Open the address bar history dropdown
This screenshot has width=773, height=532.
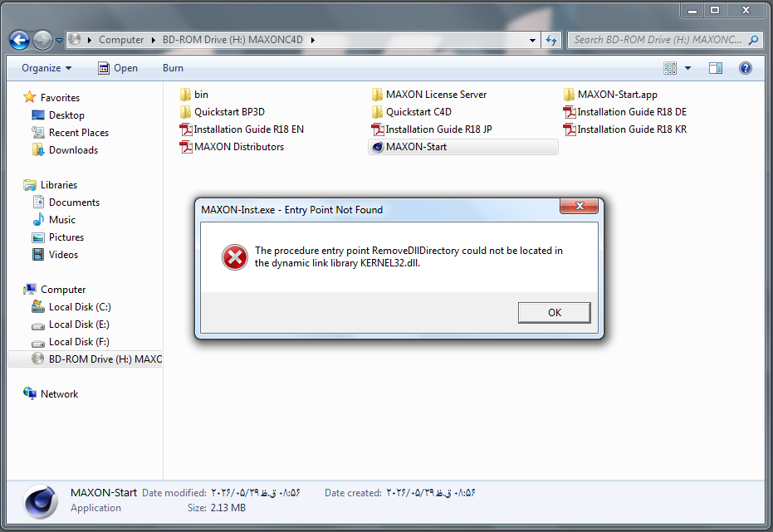coord(532,40)
